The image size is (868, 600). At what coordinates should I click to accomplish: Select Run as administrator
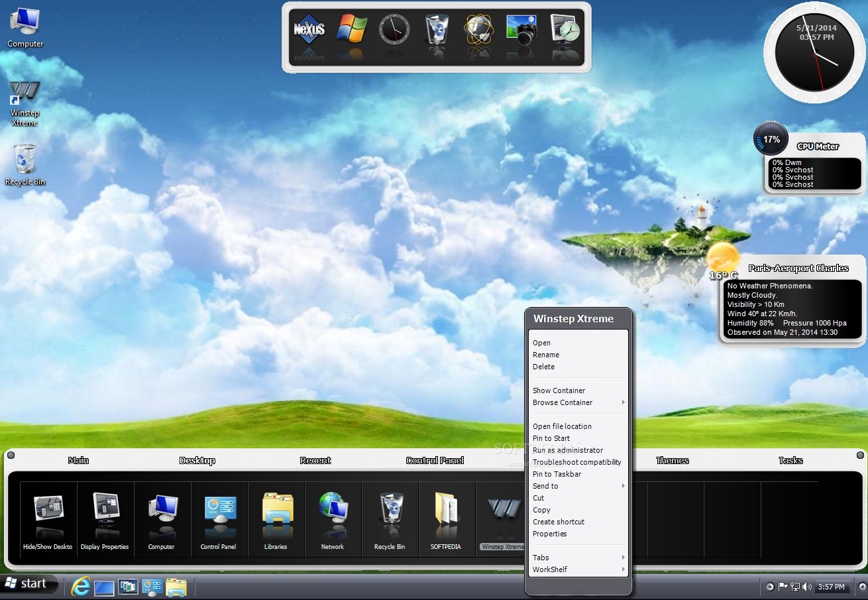578,450
